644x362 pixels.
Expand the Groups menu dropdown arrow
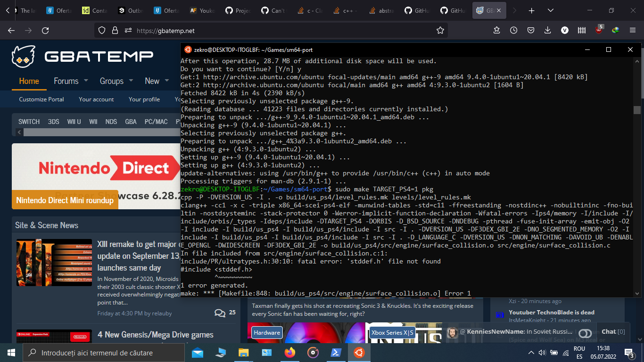[x=131, y=81]
